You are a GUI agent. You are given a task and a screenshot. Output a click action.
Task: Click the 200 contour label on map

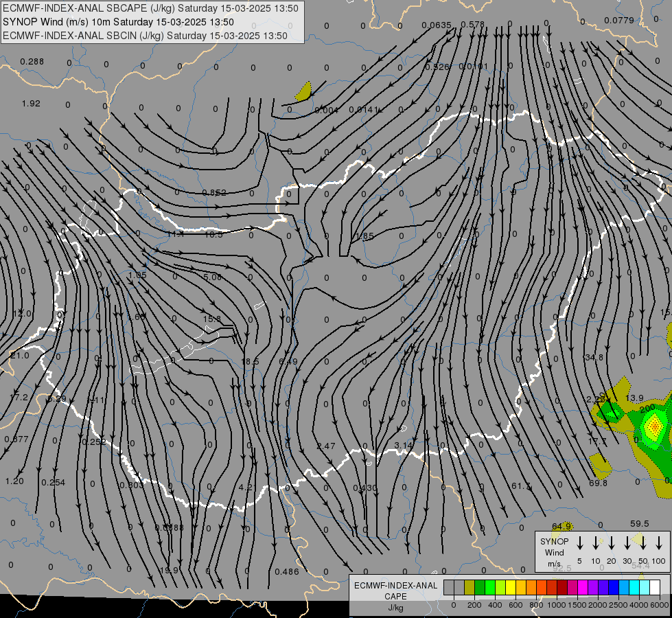click(x=647, y=408)
